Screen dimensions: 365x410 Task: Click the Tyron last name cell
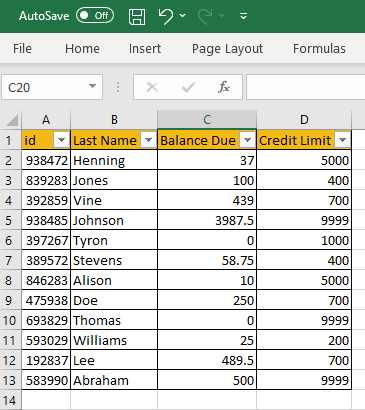114,240
